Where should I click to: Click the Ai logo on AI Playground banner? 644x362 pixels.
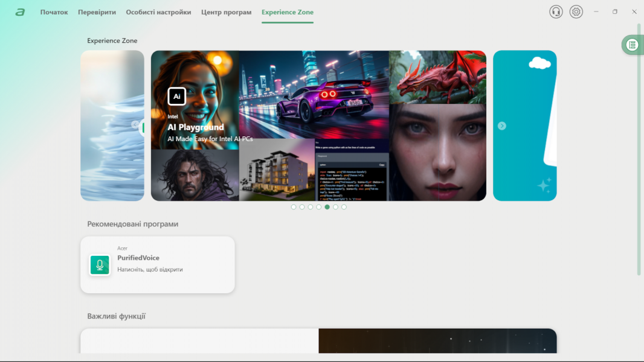176,97
